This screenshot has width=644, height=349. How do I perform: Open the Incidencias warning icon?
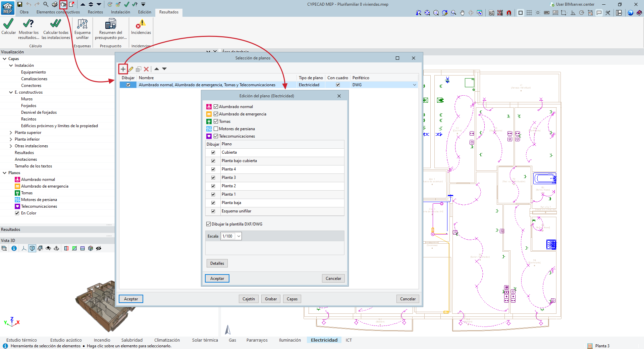tap(141, 24)
